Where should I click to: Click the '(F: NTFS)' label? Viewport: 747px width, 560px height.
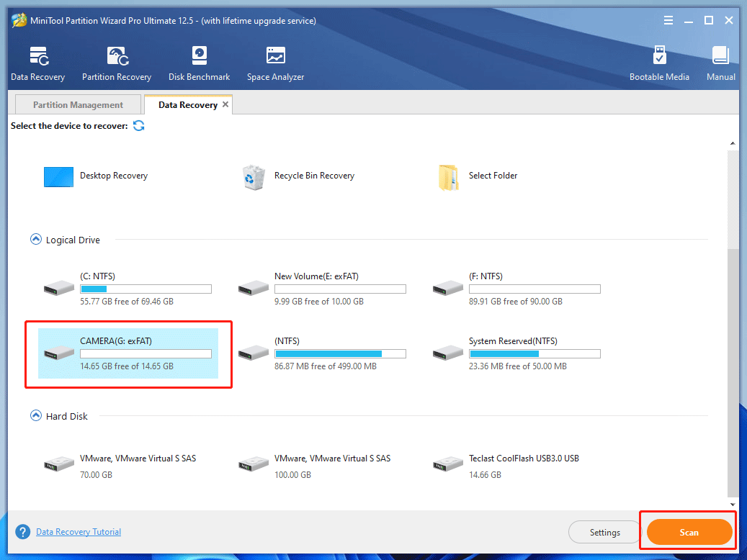pyautogui.click(x=486, y=276)
